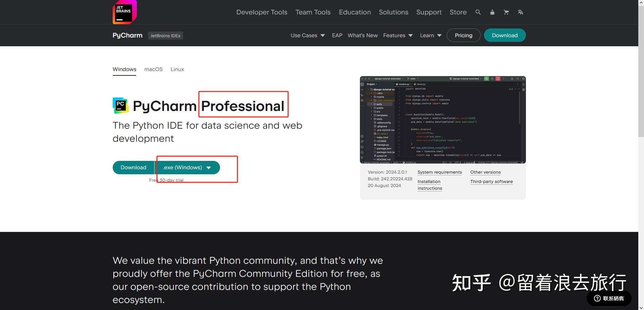Click the account profile icon

click(492, 12)
